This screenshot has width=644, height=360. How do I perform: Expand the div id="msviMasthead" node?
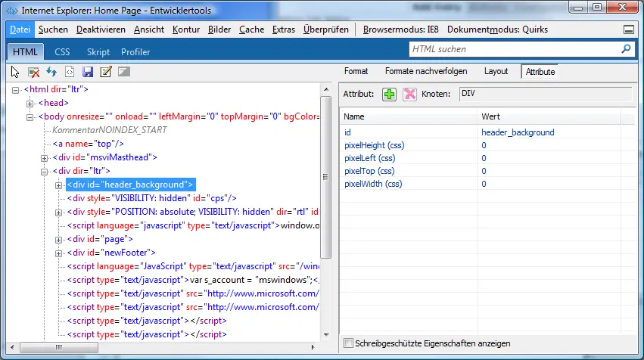pos(44,158)
